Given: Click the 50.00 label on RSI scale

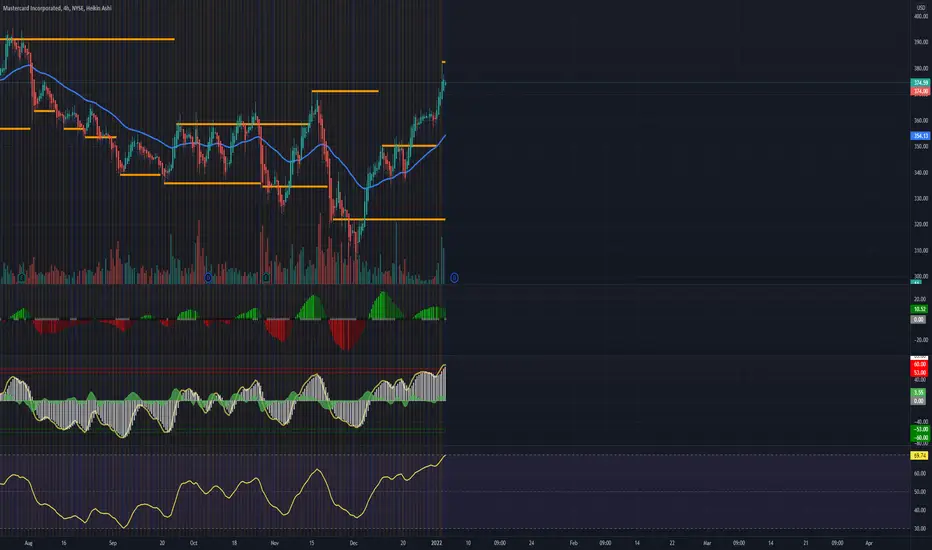Looking at the screenshot, I should pos(920,492).
